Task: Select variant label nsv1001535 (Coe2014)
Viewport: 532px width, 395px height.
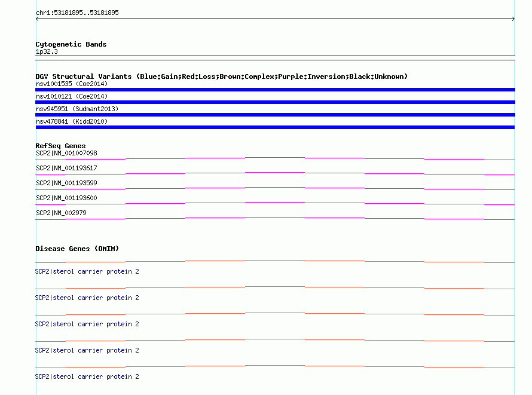Action: pos(72,84)
